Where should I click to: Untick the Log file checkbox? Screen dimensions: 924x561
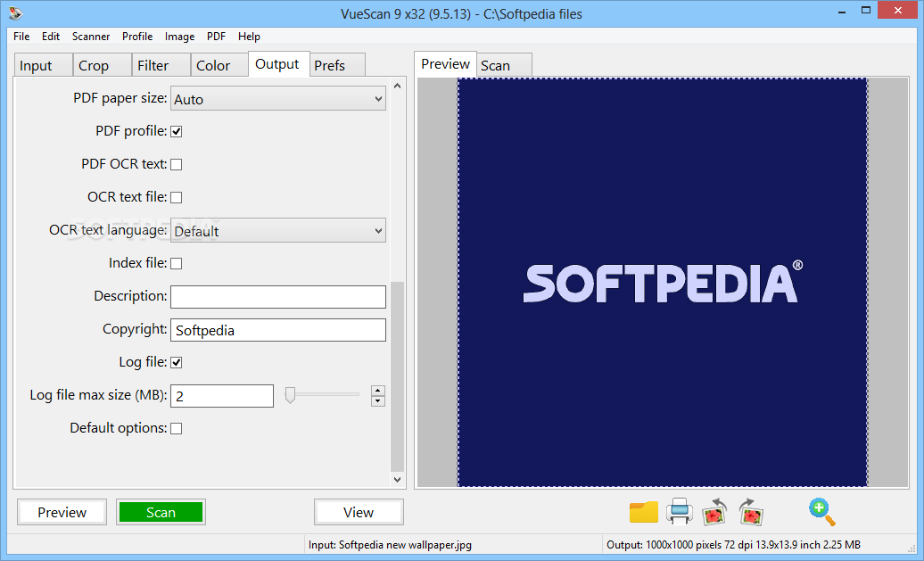[177, 362]
